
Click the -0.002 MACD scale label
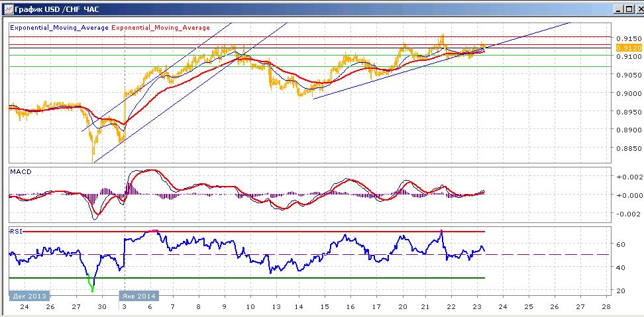pos(627,214)
